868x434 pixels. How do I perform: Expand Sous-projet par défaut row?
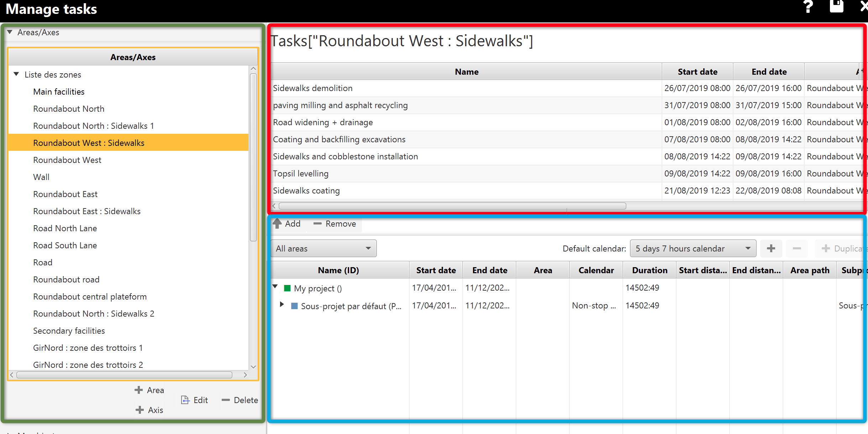(x=282, y=304)
